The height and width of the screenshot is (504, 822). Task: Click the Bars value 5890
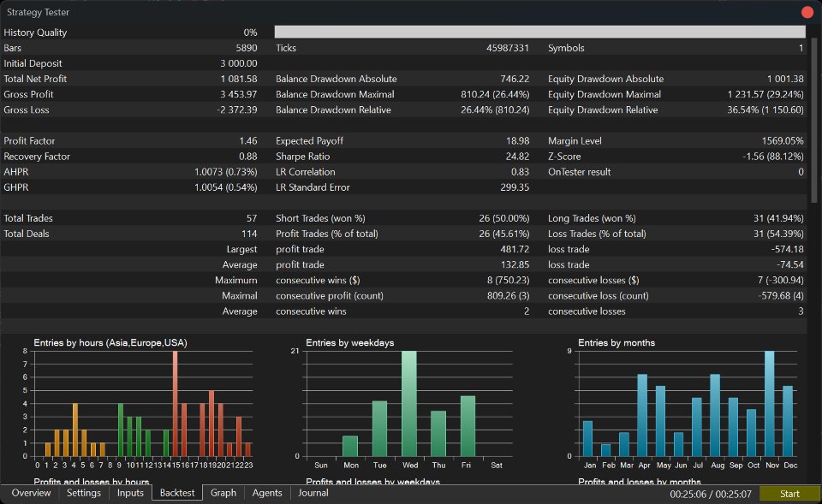click(247, 48)
